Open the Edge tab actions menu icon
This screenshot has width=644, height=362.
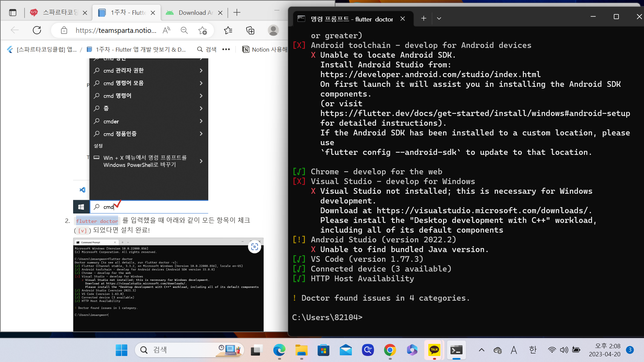click(13, 13)
